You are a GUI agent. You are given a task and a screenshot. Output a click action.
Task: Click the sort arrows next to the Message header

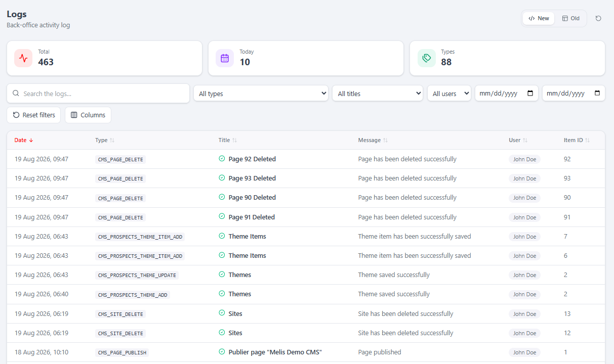click(x=385, y=141)
